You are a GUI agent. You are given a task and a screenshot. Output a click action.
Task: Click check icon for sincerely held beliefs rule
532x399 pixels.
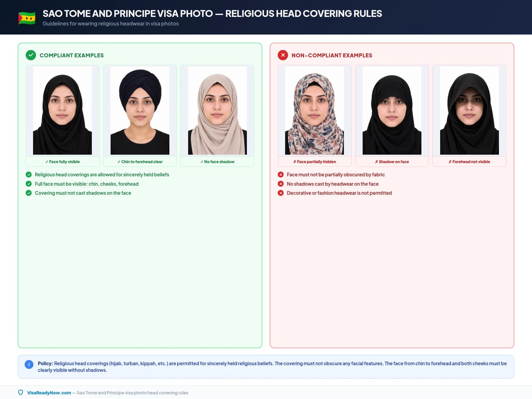(x=29, y=175)
